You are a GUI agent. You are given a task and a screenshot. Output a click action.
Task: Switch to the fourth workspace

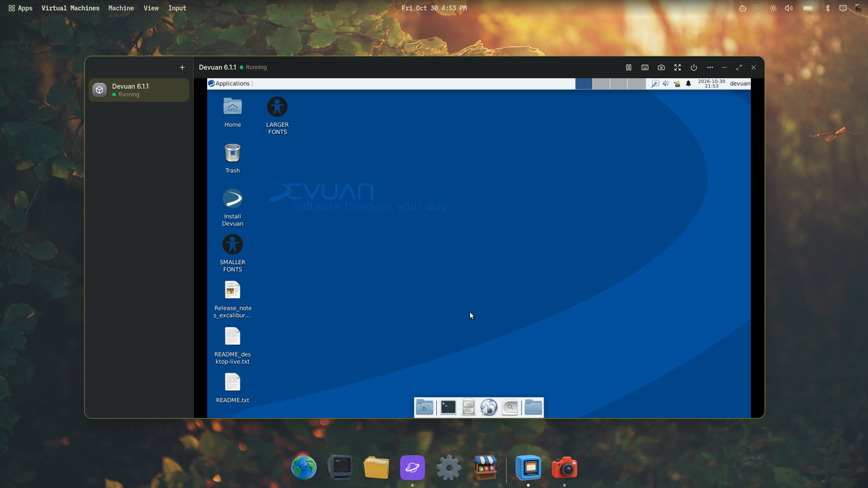636,83
